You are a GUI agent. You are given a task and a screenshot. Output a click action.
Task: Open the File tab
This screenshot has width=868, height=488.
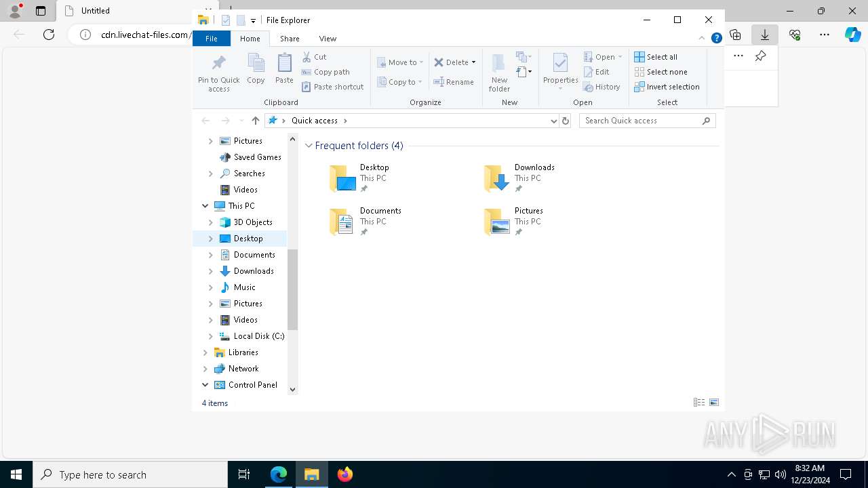212,39
